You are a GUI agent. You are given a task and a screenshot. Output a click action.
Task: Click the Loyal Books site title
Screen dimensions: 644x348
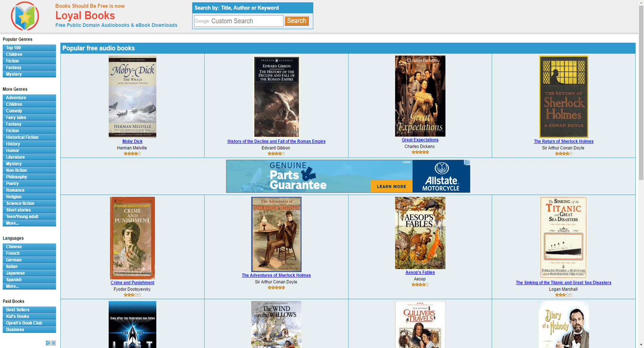[x=85, y=15]
